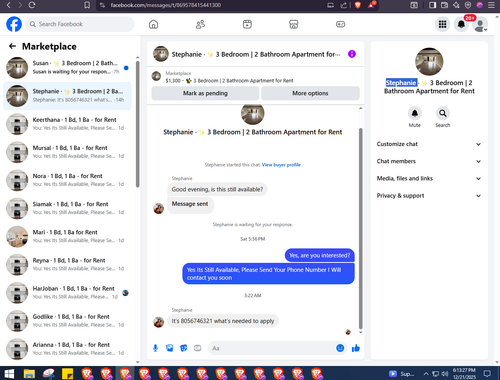500x380 pixels.
Task: Open Siamak's conversation
Action: point(67,208)
